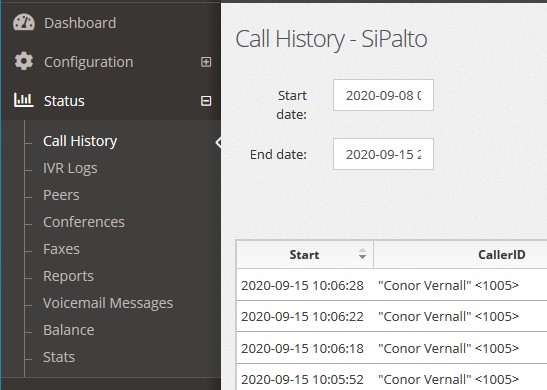Select call entry at 2020-09-15 10:06:22
Image resolution: width=547 pixels, height=390 pixels.
pos(302,316)
